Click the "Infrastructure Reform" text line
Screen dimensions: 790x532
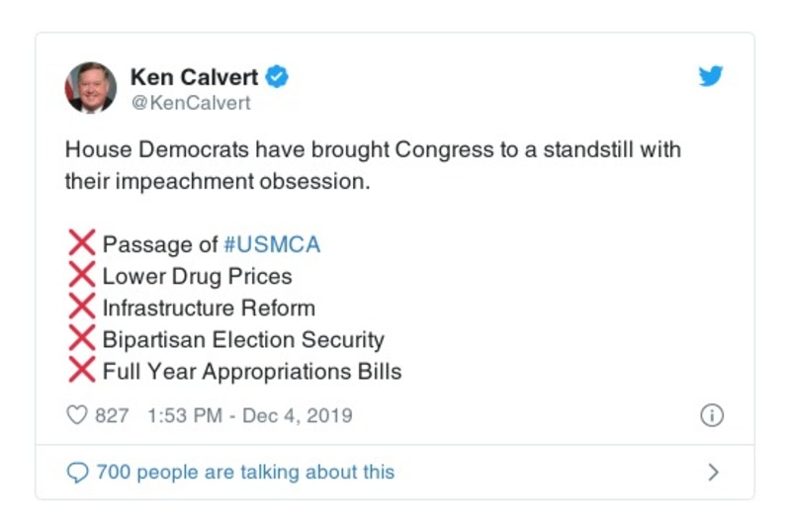pos(209,309)
